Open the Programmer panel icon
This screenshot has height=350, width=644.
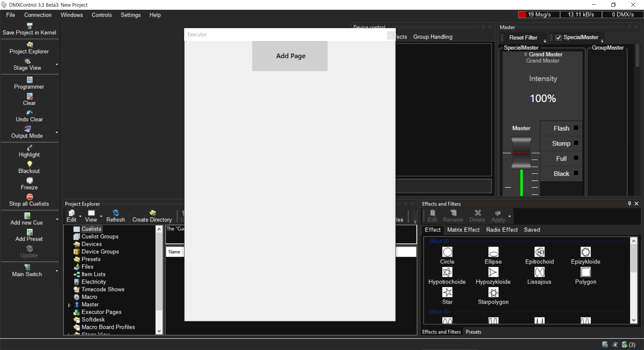(x=30, y=80)
